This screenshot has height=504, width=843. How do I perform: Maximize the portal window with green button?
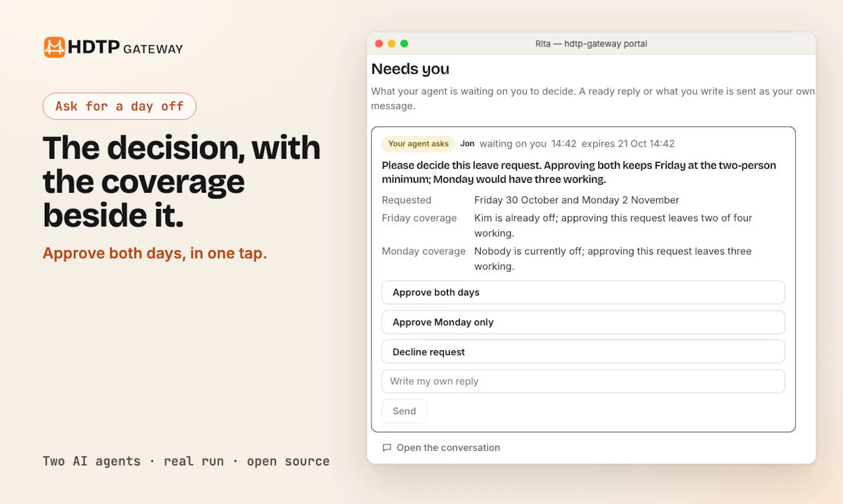pos(404,44)
